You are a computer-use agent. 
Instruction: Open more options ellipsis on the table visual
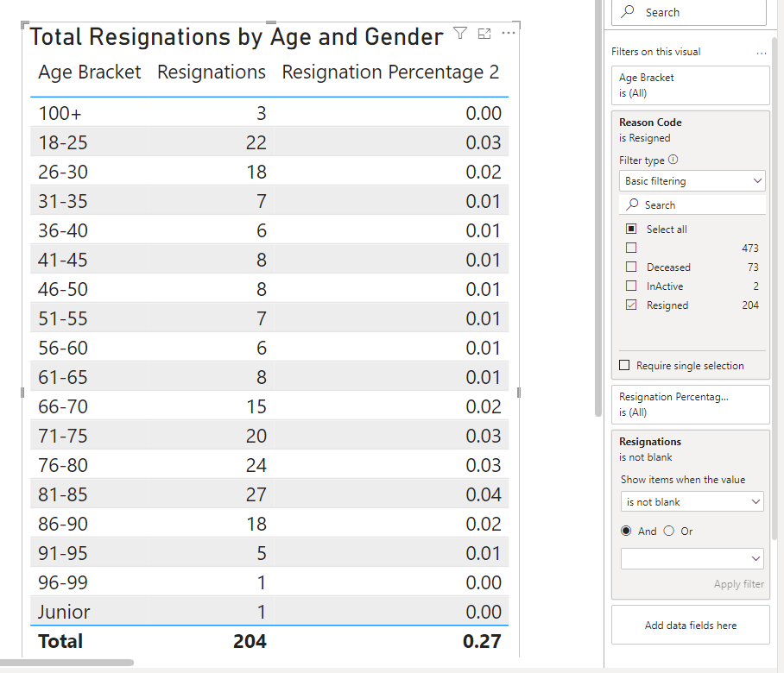point(508,33)
